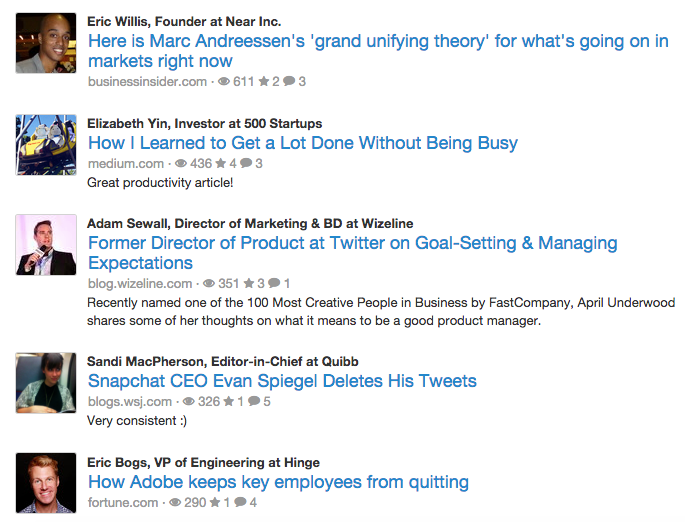
Task: Open comments on blog.wizeline.com post
Action: coord(274,284)
